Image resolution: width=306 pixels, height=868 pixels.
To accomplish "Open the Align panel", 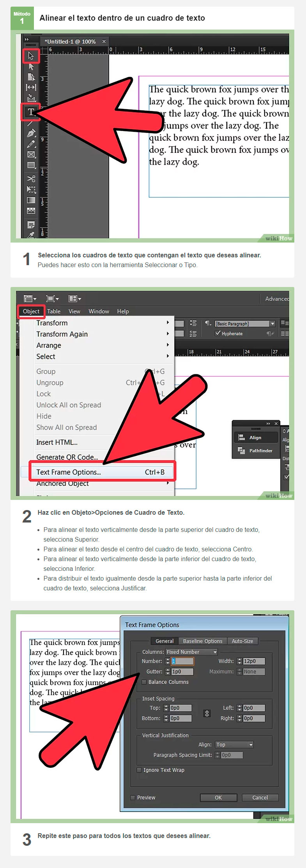I will coord(255,438).
